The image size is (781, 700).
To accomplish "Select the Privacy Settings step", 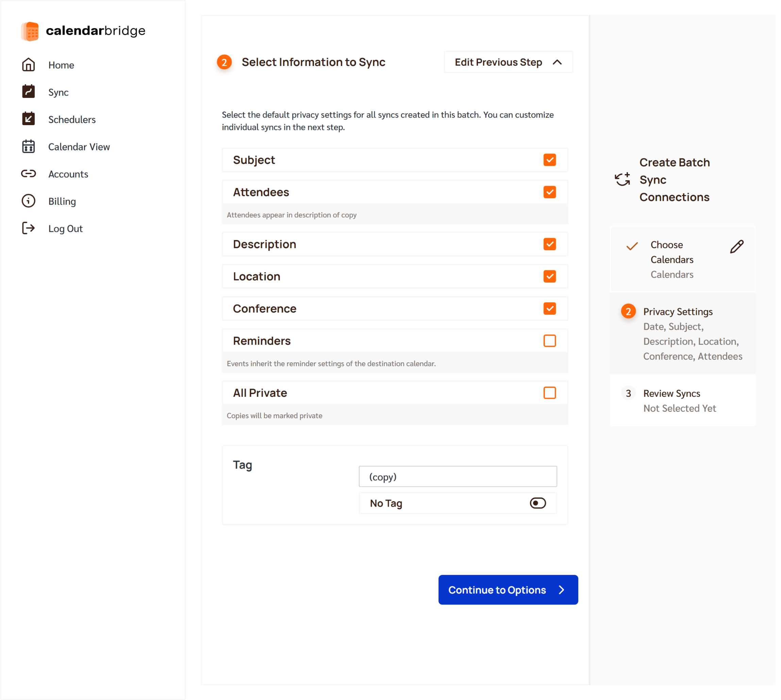I will click(x=682, y=334).
